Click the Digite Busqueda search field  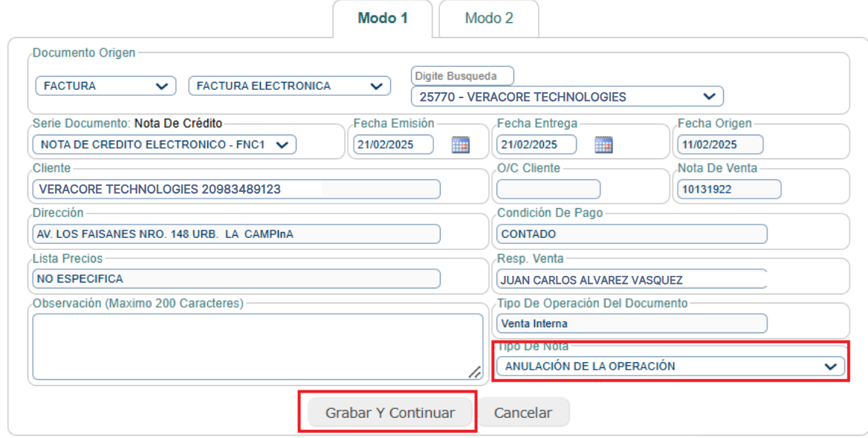[462, 75]
